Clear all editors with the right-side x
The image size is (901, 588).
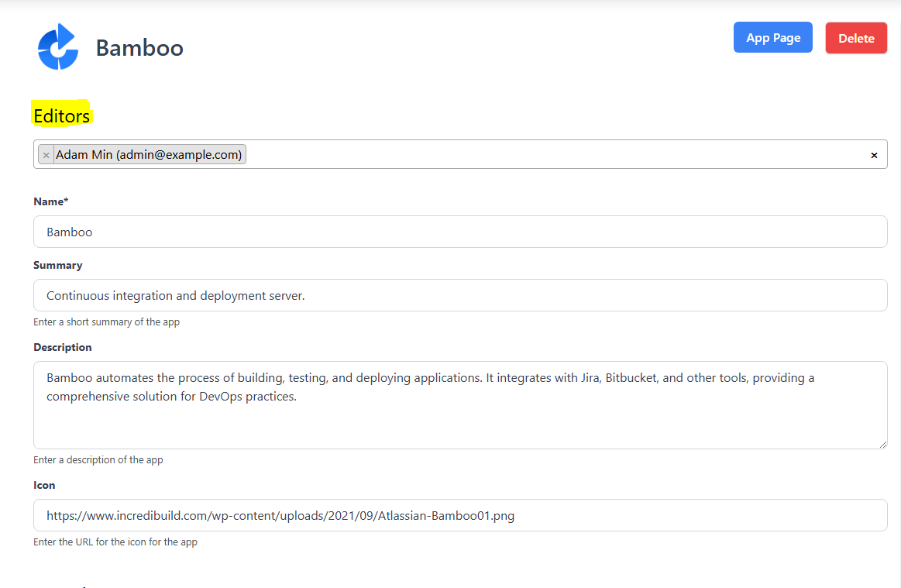pos(874,155)
